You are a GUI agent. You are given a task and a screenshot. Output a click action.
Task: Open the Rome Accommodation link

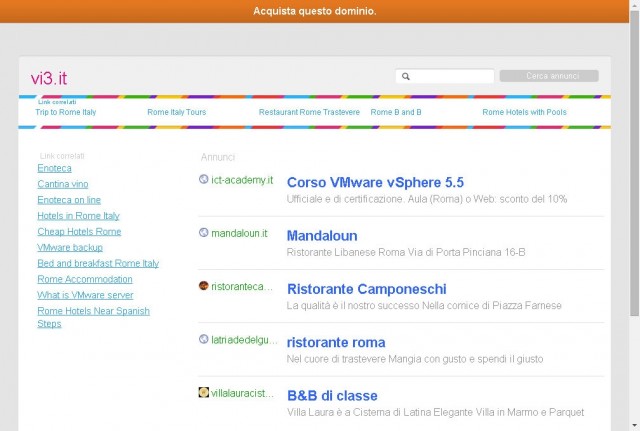click(x=85, y=280)
